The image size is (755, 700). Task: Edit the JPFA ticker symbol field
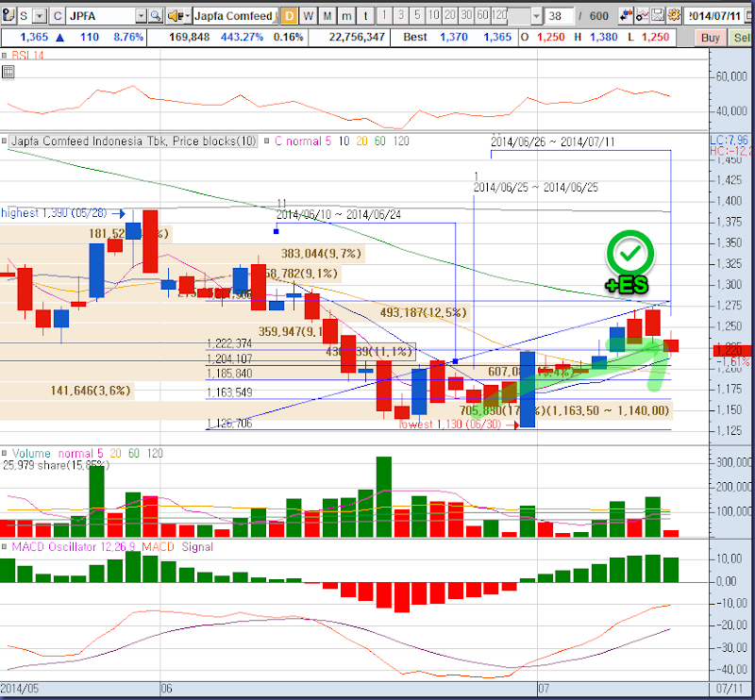[x=100, y=16]
